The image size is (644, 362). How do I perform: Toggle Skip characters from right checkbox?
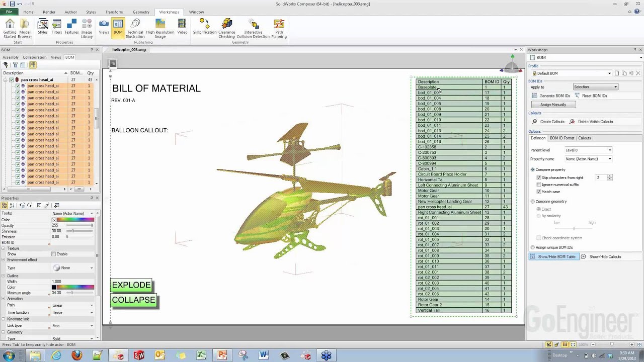tap(539, 177)
